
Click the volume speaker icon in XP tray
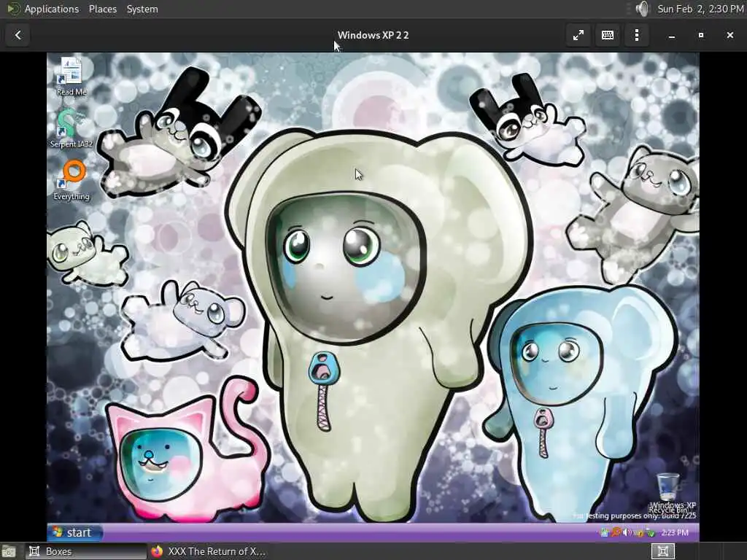click(x=627, y=532)
